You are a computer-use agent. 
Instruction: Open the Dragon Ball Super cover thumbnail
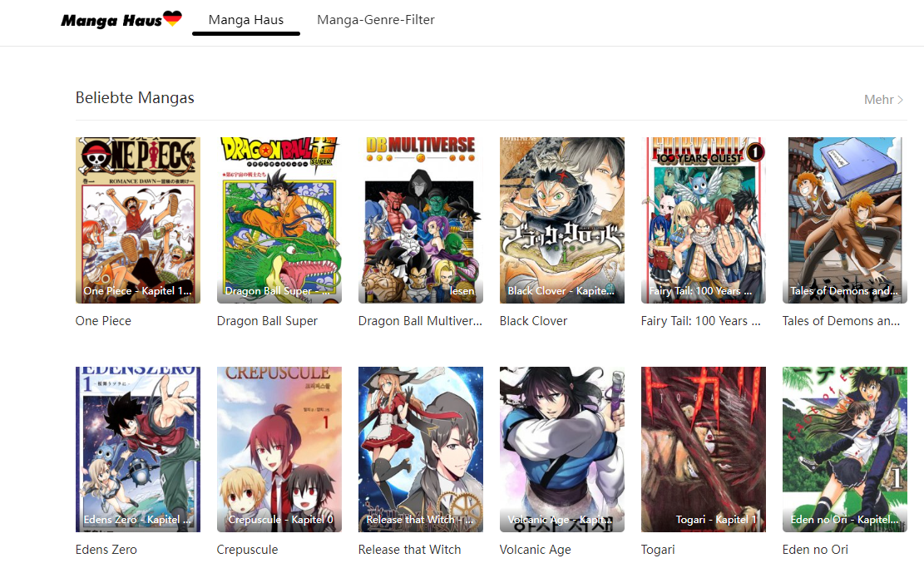tap(279, 220)
